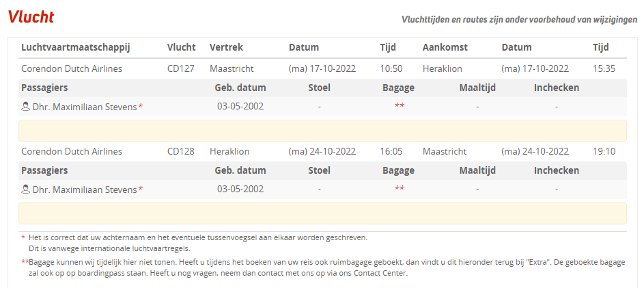Click passenger icon on flight CD127 row
Image resolution: width=644 pixels, height=288 pixels.
point(26,107)
